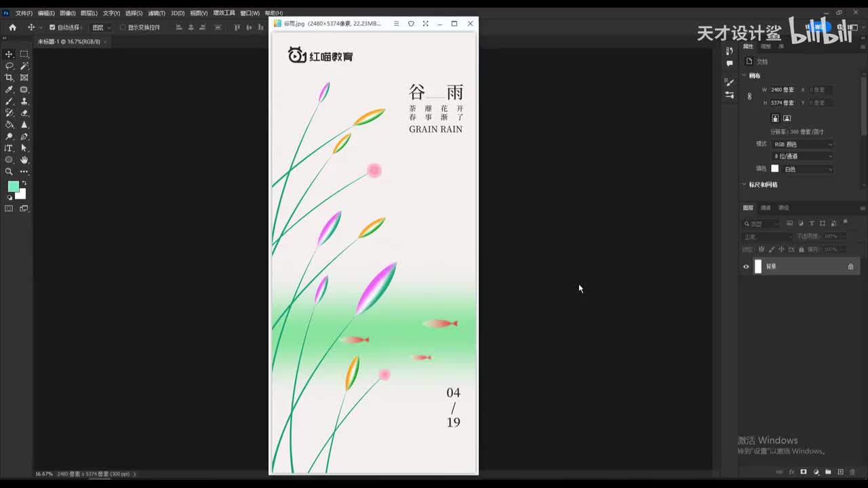Toggle the width-height link icon in Properties
Screen dimensions: 868x488
click(x=749, y=96)
